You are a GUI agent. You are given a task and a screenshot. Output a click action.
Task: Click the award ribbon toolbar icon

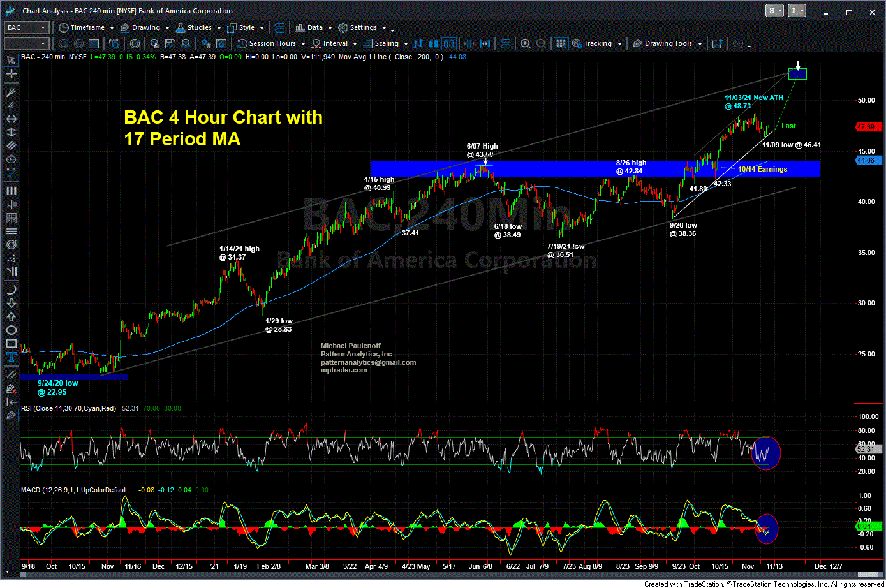tap(185, 43)
